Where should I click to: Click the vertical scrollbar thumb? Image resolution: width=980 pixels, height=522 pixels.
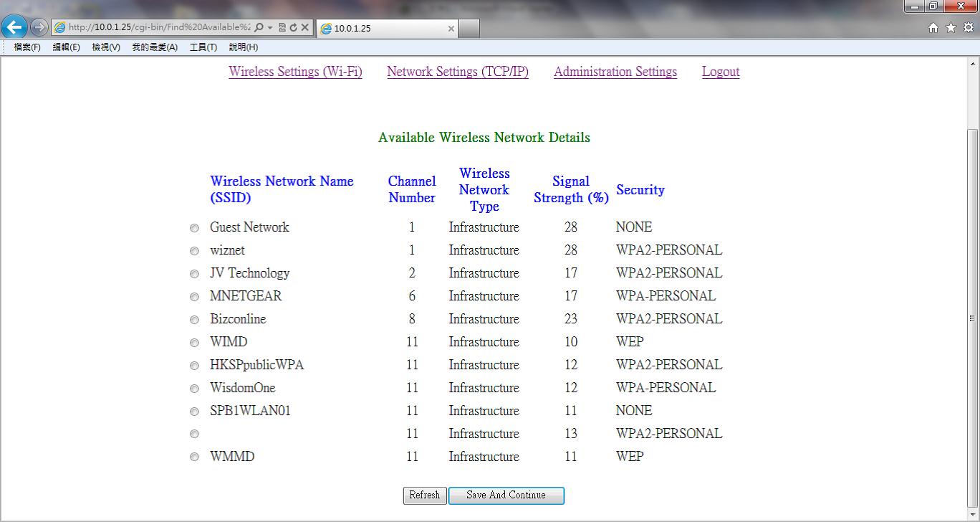[x=972, y=318]
